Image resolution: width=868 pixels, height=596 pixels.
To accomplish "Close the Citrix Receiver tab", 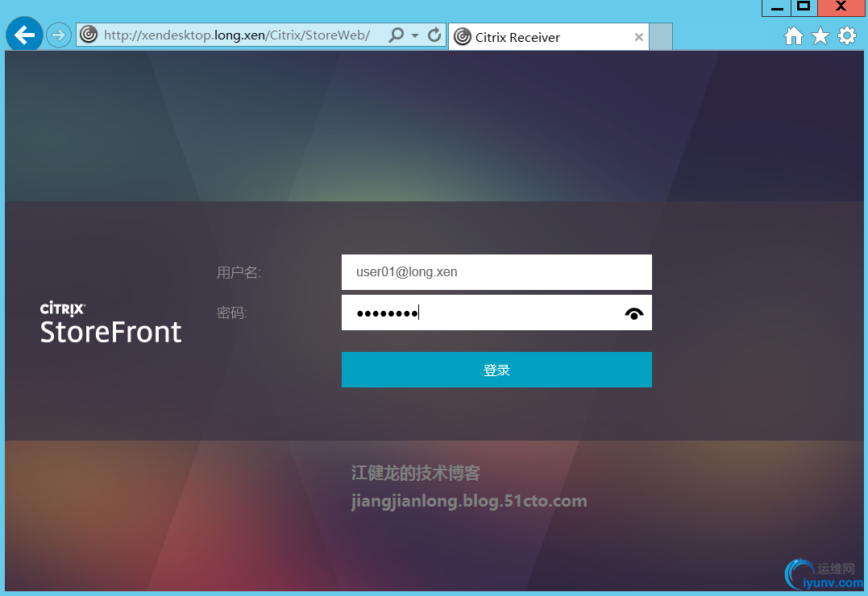I will point(639,37).
